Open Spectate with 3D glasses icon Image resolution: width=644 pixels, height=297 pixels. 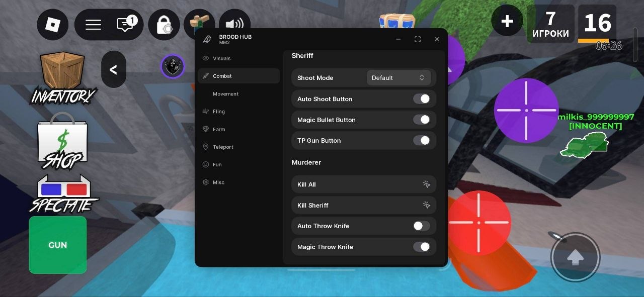point(63,193)
